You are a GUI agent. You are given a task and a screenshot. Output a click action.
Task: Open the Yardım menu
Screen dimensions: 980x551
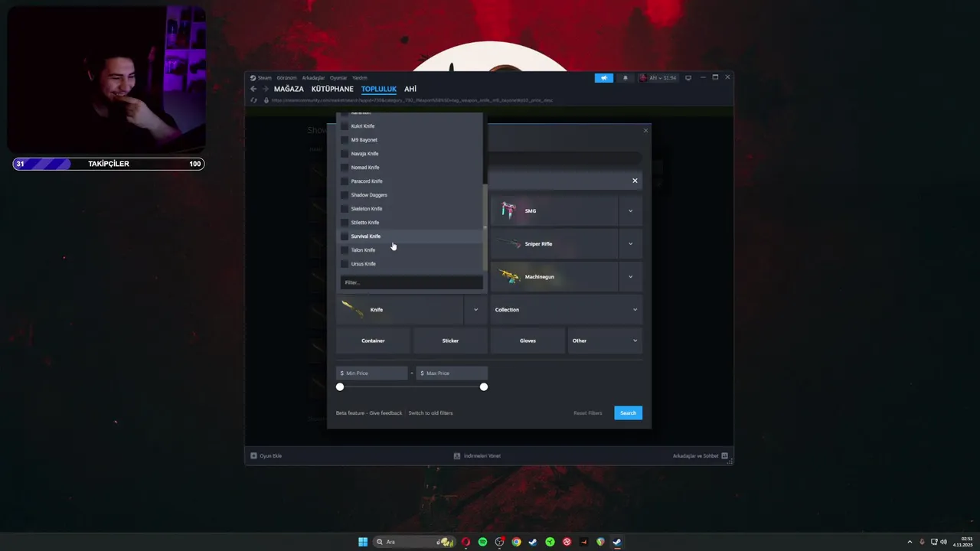360,78
